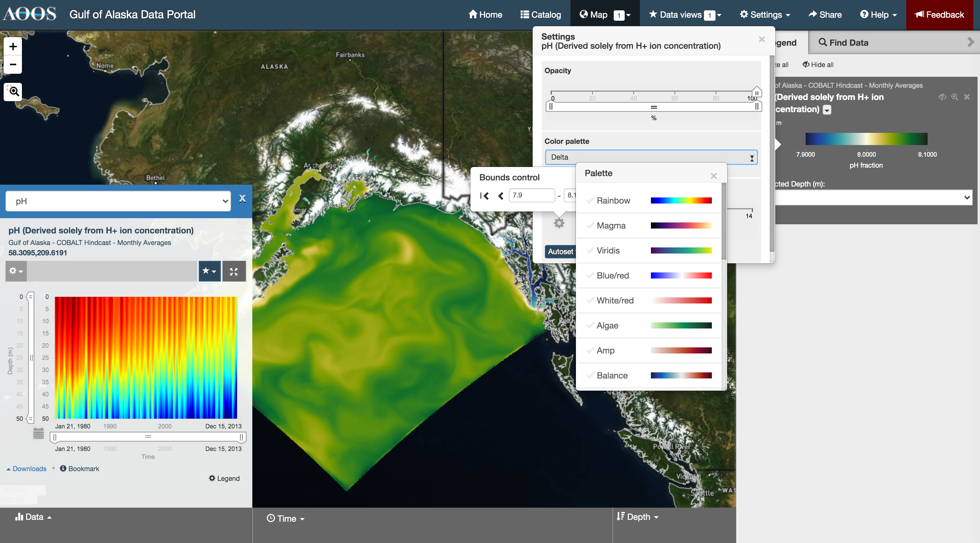Click the map zoom in plus button

pyautogui.click(x=13, y=47)
